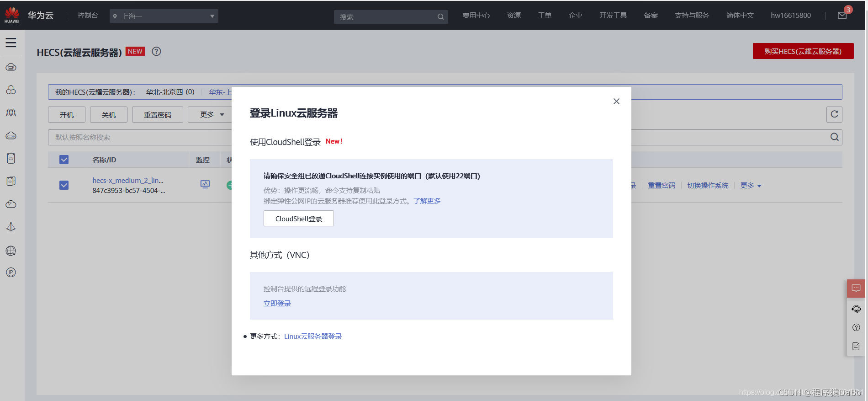Screen dimensions: 868x401
Task: Open the backup copy sidebar icon
Action: pos(11,181)
